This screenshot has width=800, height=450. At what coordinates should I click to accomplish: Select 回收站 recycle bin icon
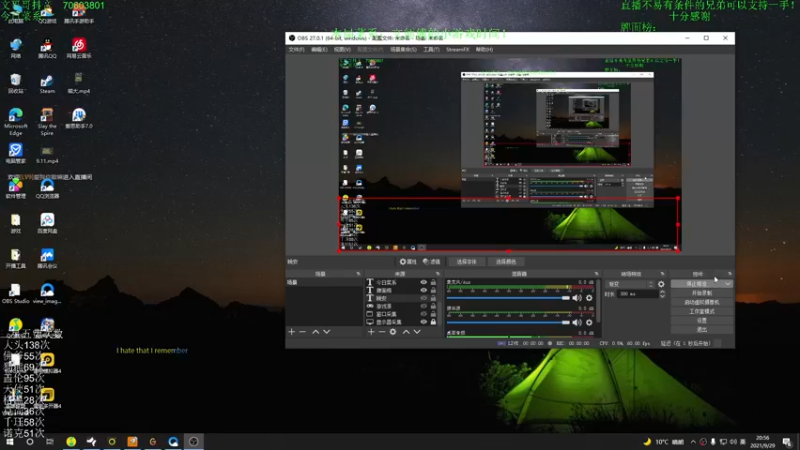(15, 84)
